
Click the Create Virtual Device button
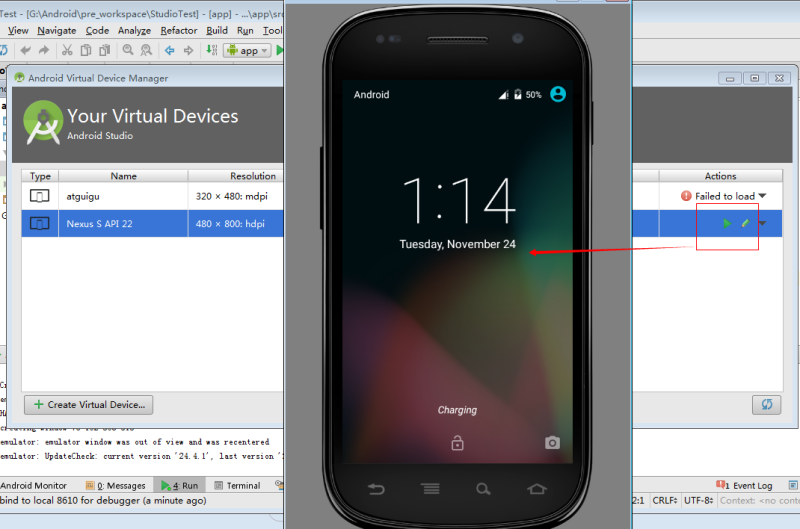(x=89, y=405)
